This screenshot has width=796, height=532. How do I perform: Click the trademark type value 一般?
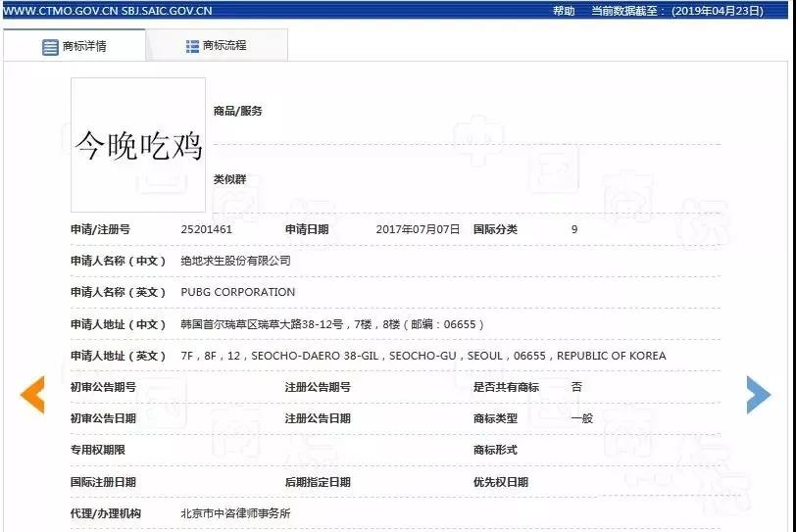pyautogui.click(x=581, y=418)
